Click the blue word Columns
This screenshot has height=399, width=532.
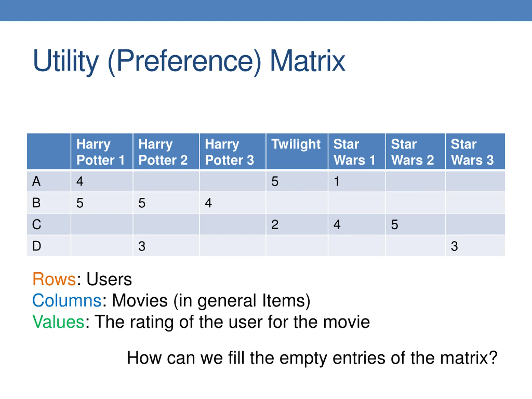(x=67, y=301)
